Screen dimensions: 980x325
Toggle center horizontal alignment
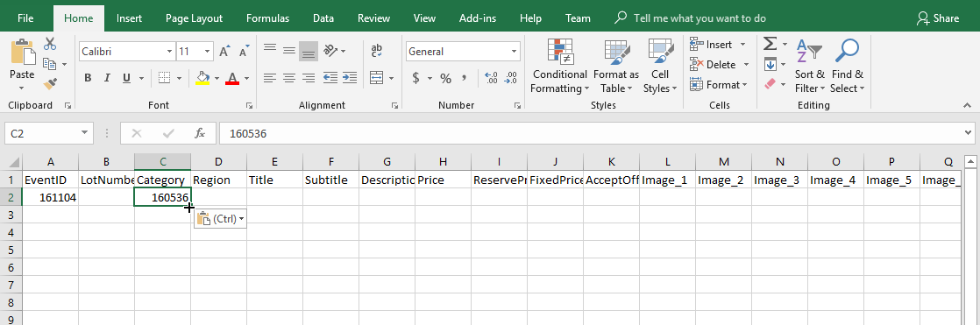[x=288, y=78]
